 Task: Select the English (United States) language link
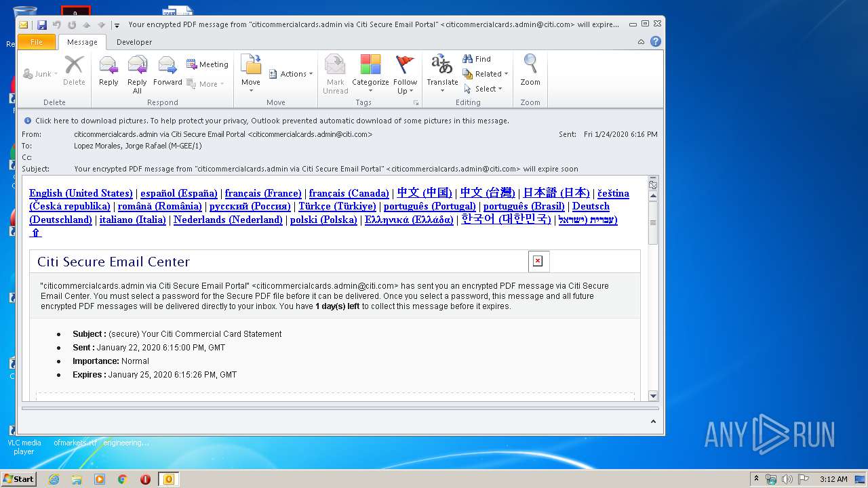(x=81, y=193)
